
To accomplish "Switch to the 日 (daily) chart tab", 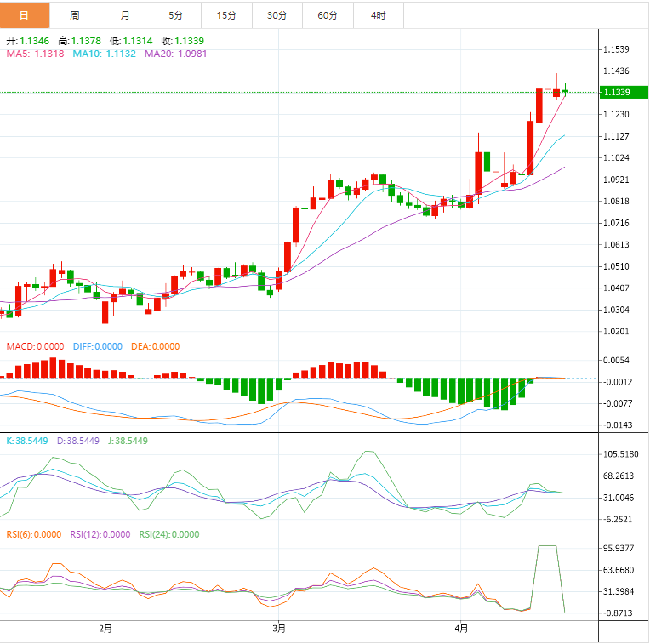I will point(24,15).
